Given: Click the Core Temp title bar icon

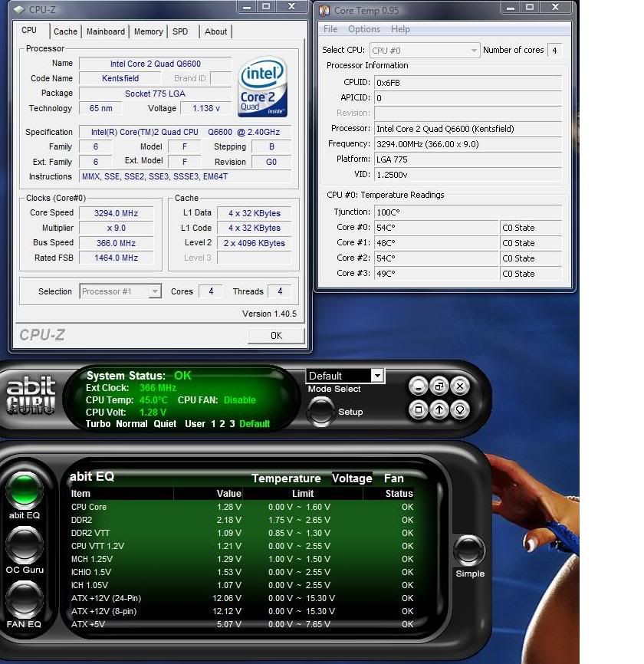Looking at the screenshot, I should tap(324, 10).
